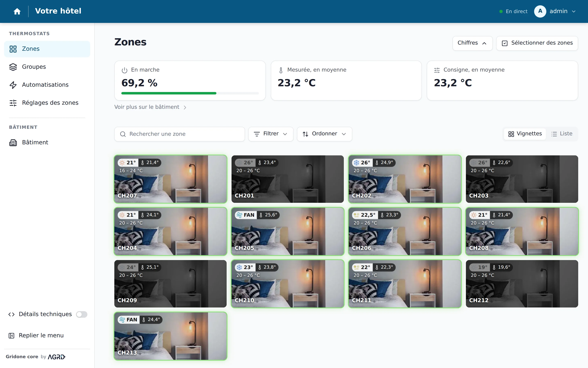
Task: Click the Détails techniques code brackets icon
Action: pos(11,314)
